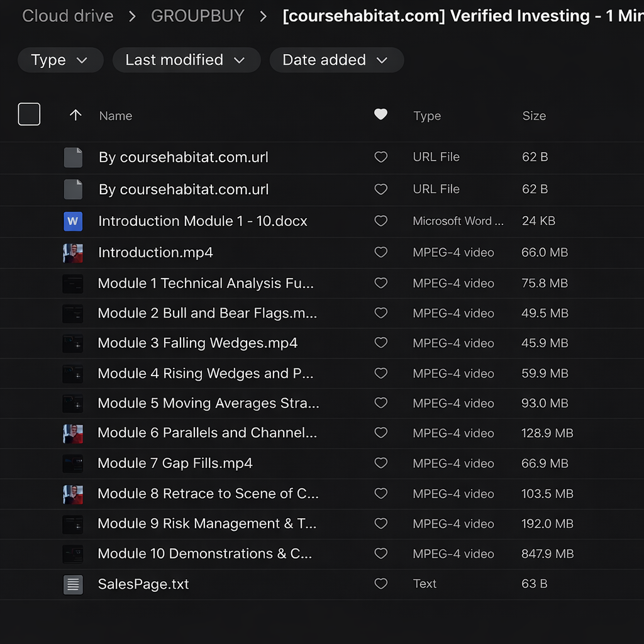This screenshot has width=644, height=644.
Task: Click the favorites heart icon in column header
Action: click(x=380, y=114)
